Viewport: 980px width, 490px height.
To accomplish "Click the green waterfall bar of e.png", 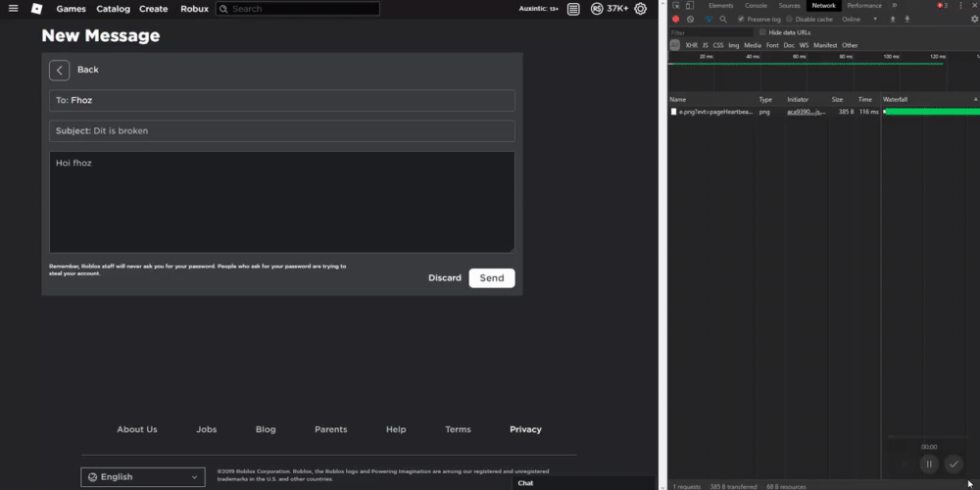I will coord(933,112).
